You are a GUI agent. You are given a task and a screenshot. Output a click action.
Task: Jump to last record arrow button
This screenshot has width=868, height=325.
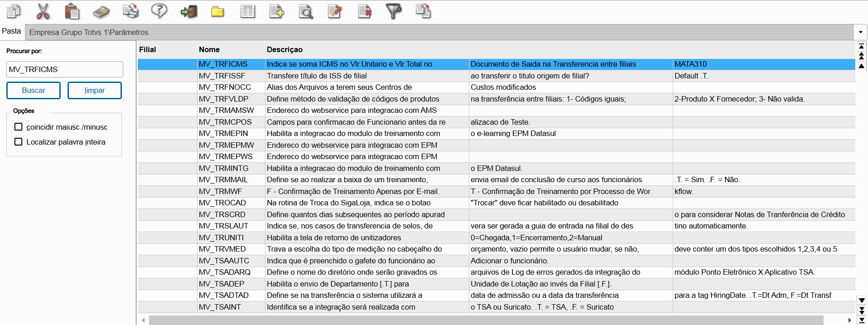pyautogui.click(x=862, y=320)
